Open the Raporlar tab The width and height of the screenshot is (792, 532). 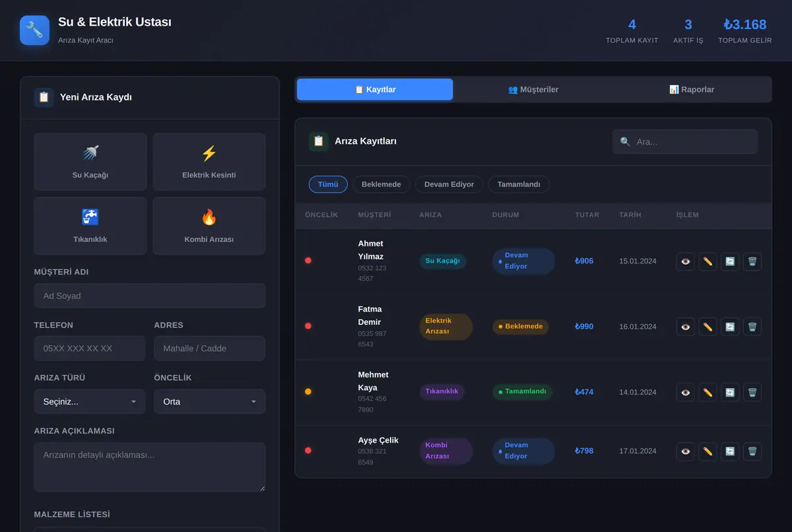(x=692, y=89)
